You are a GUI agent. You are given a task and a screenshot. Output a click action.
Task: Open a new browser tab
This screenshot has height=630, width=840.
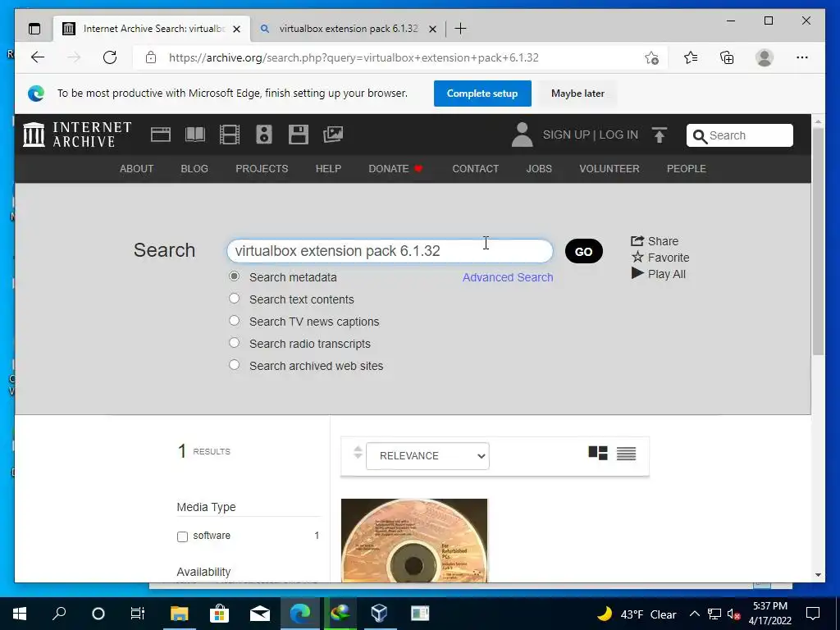click(x=460, y=29)
